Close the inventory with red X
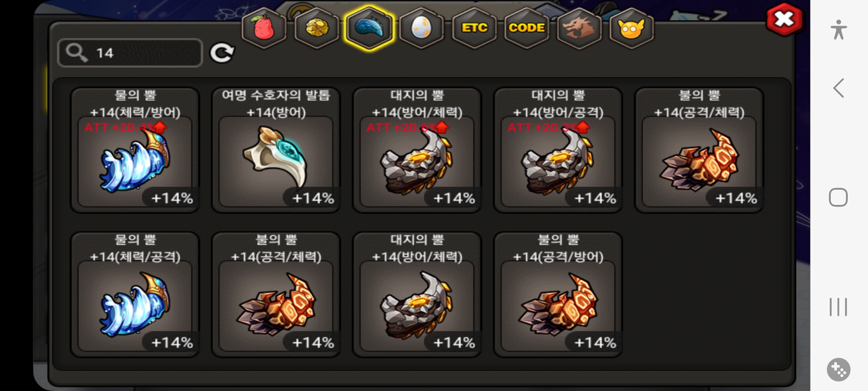This screenshot has height=391, width=868. pos(784,20)
